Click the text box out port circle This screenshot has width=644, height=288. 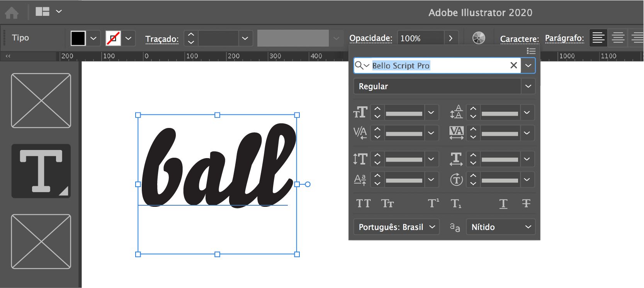pyautogui.click(x=308, y=184)
